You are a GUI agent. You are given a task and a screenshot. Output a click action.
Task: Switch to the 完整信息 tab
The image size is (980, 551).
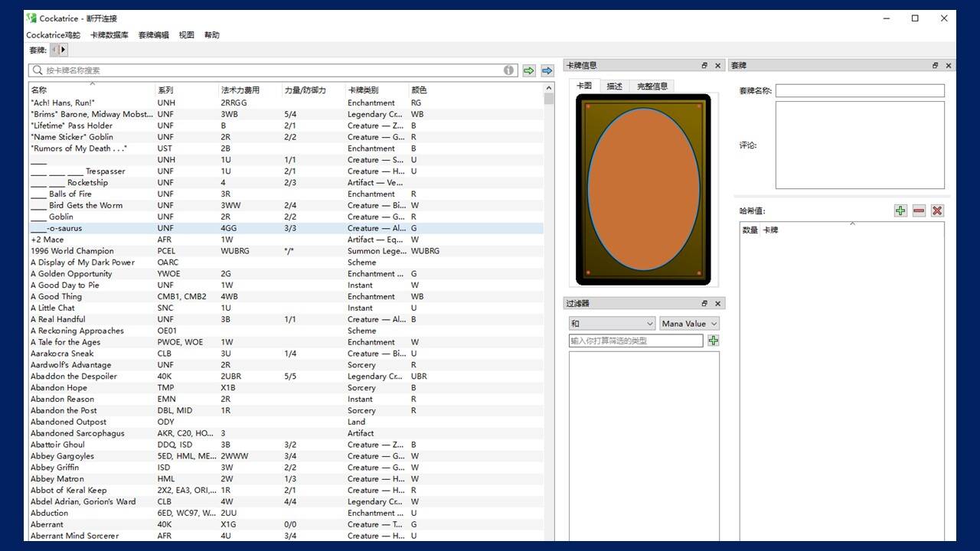(652, 86)
